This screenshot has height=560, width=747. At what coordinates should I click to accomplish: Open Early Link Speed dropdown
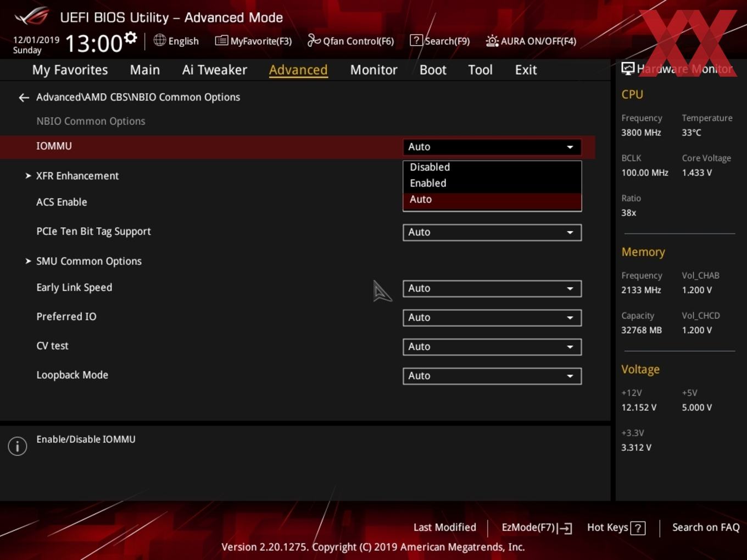[x=492, y=288]
